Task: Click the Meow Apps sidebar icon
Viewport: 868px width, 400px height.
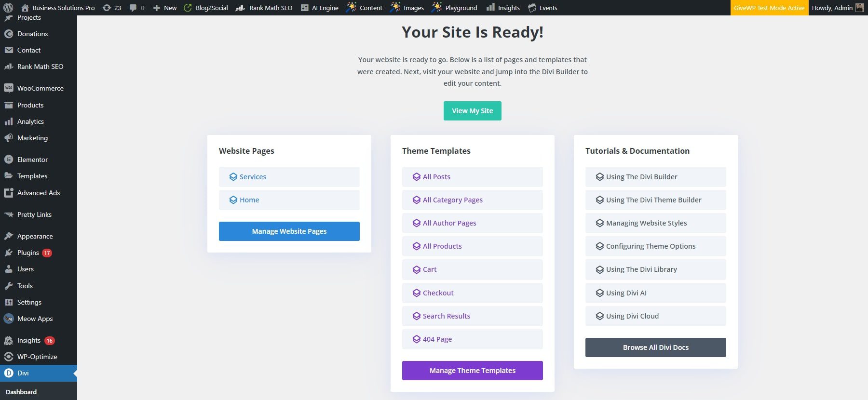Action: point(9,319)
